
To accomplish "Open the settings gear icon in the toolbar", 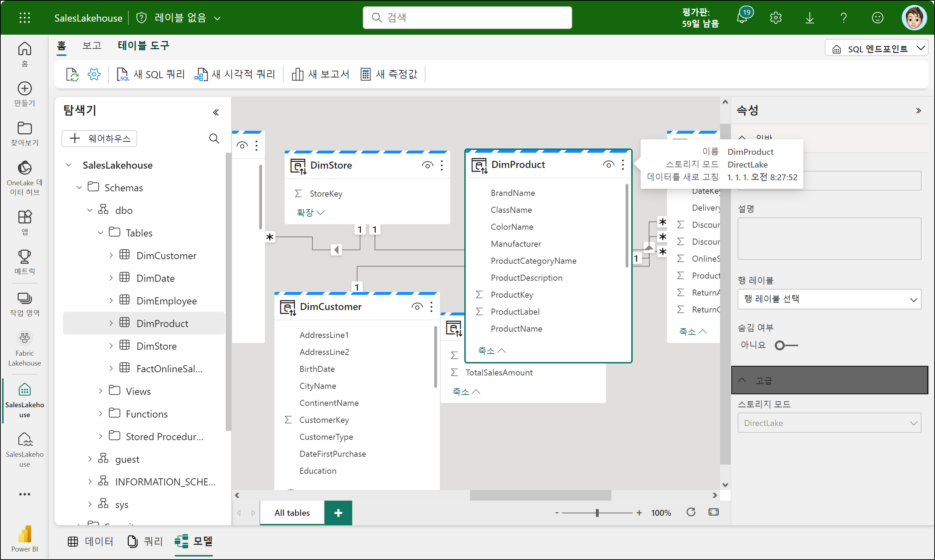I will pyautogui.click(x=94, y=74).
